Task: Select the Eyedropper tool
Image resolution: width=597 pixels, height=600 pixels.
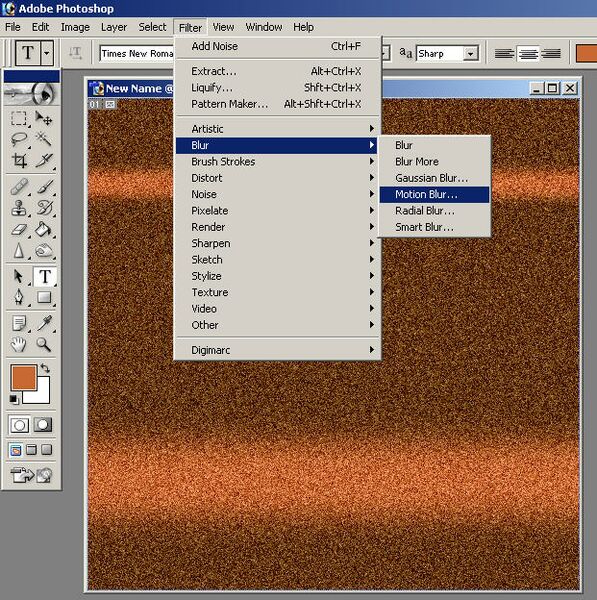Action: point(44,323)
